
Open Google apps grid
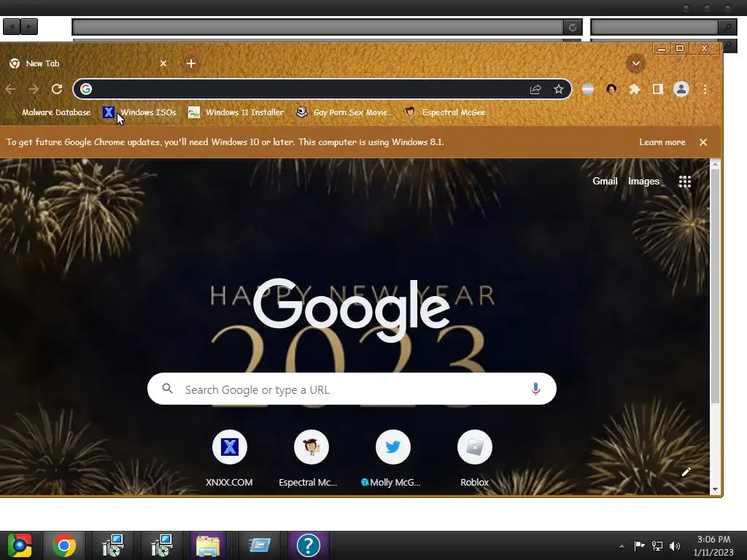684,182
